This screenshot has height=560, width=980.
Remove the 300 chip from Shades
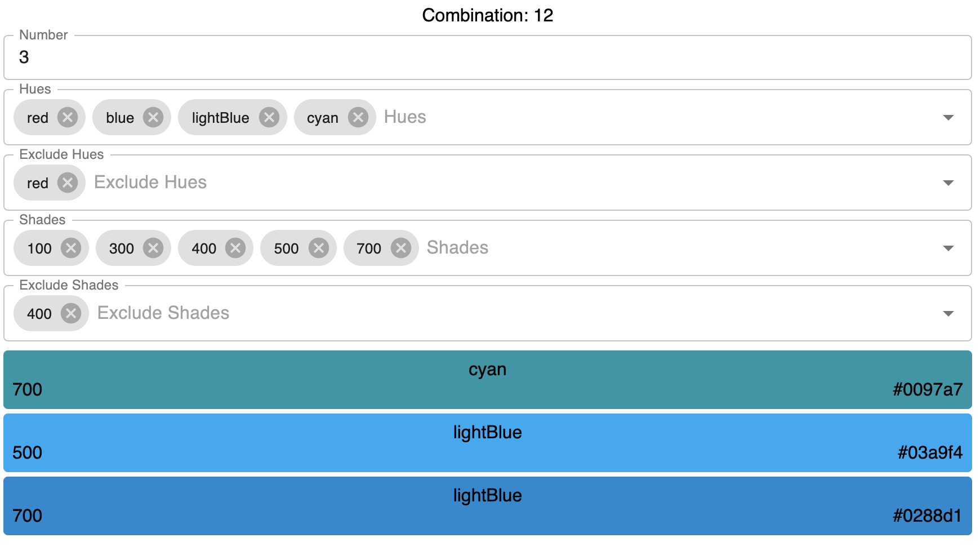pos(152,248)
